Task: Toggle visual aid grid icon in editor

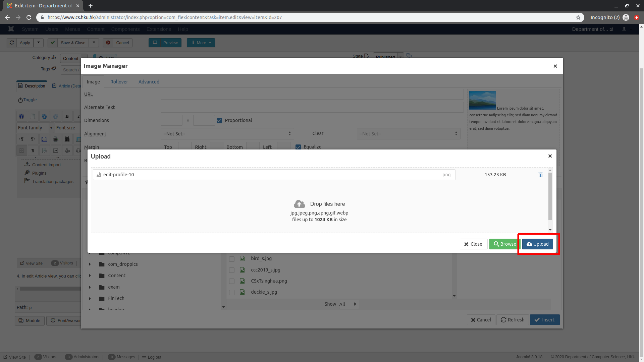Action: [x=21, y=150]
